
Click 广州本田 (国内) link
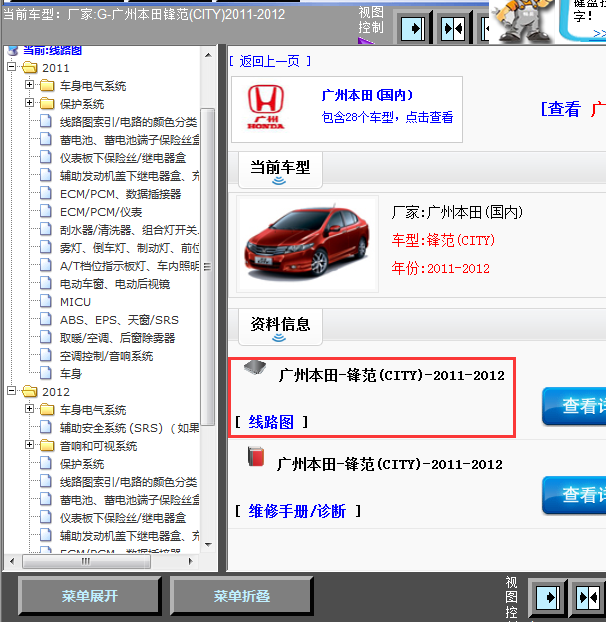click(x=367, y=95)
